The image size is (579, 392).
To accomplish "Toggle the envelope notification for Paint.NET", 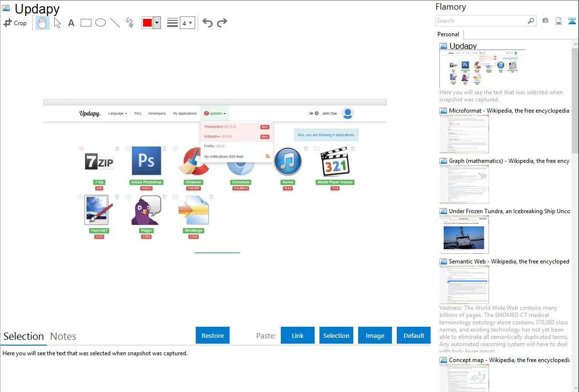I will point(81,197).
